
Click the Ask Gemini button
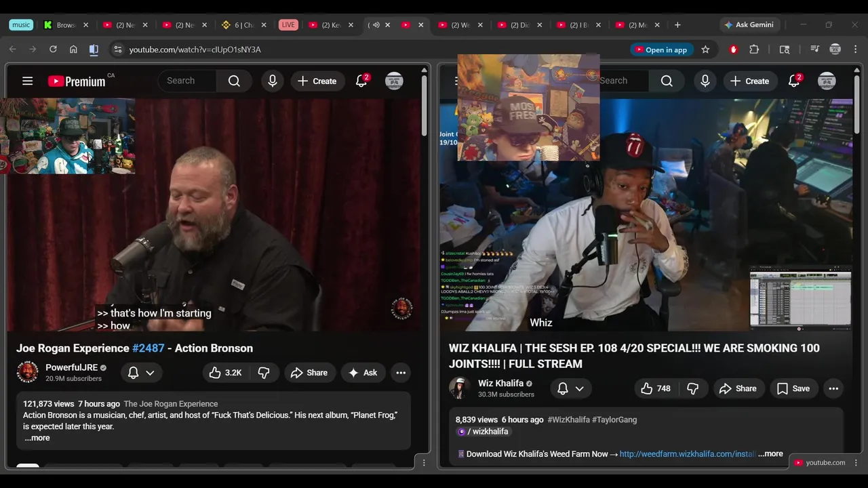tap(749, 25)
